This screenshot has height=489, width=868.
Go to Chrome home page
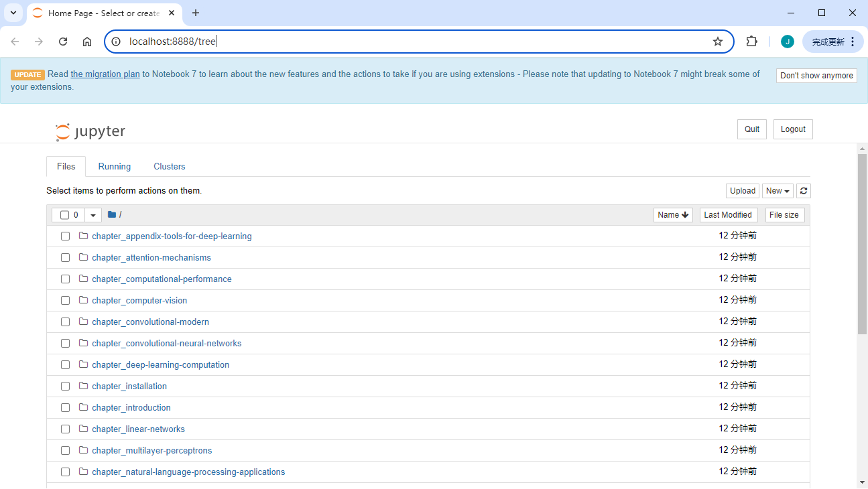pos(87,42)
